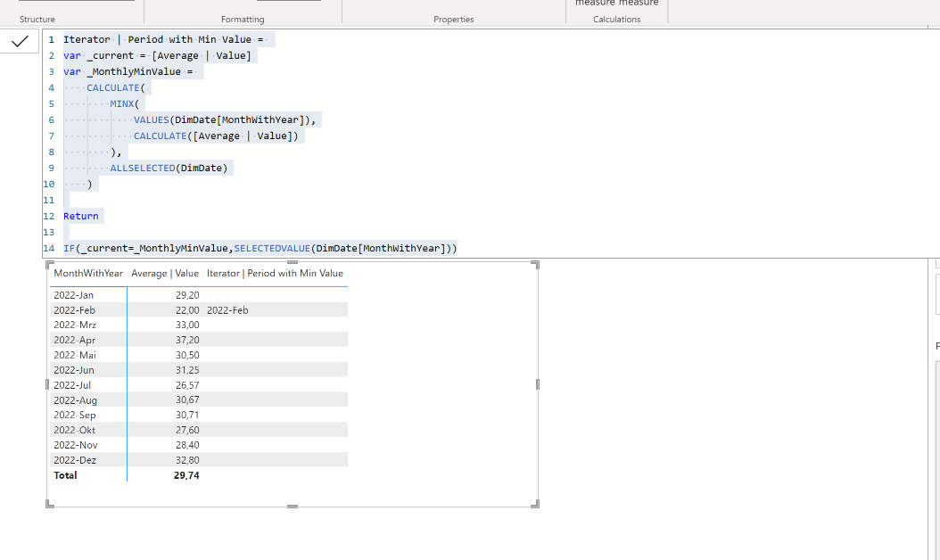Click the value 30,50 in the table
Screen dimensions: 940x560
[x=187, y=355]
